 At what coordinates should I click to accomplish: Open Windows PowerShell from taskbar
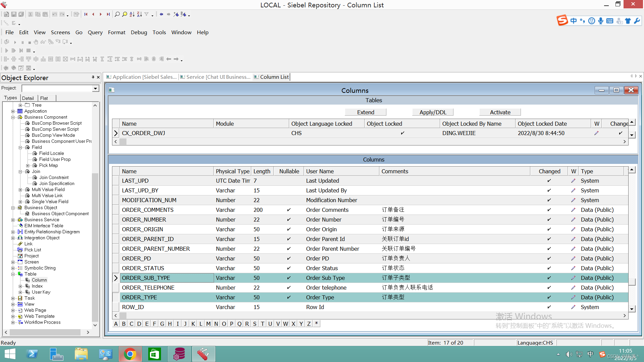pyautogui.click(x=32, y=354)
